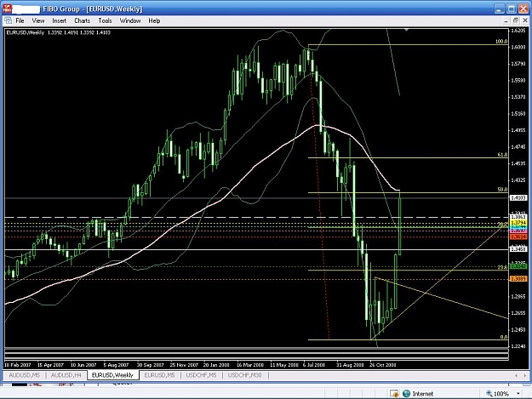
Task: Click the yellow price label 1.3794
Action: [518, 222]
